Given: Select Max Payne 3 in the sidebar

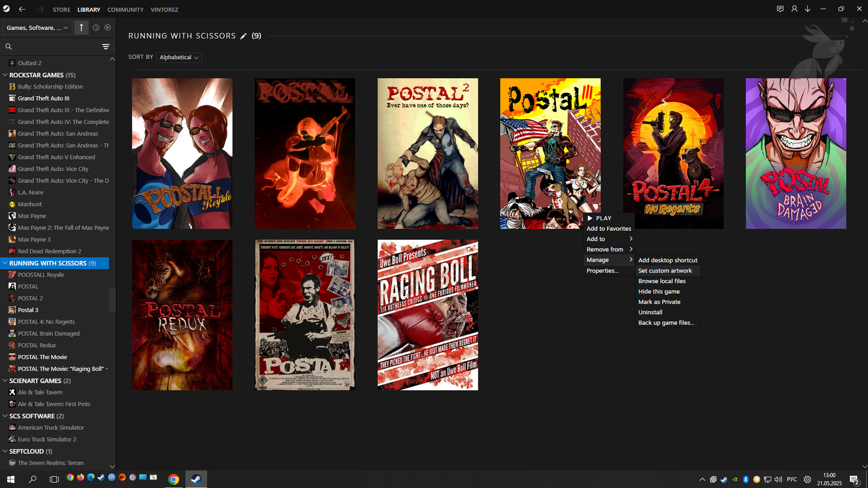Looking at the screenshot, I should click(34, 239).
